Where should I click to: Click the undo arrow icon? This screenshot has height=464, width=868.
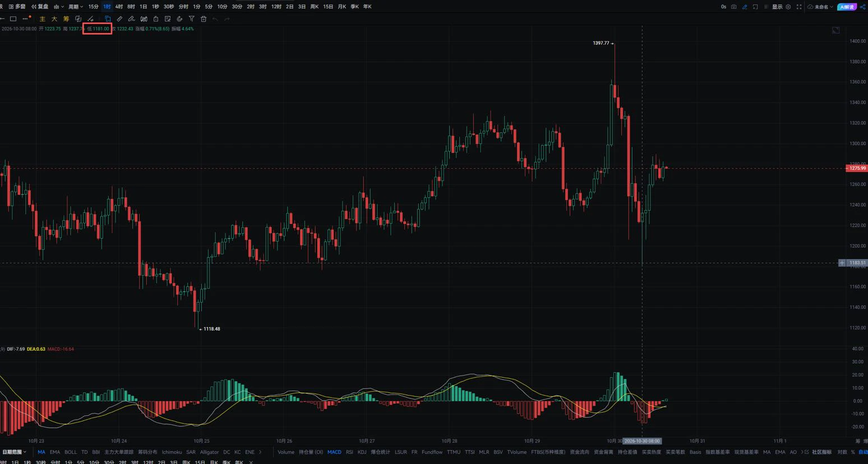(215, 19)
